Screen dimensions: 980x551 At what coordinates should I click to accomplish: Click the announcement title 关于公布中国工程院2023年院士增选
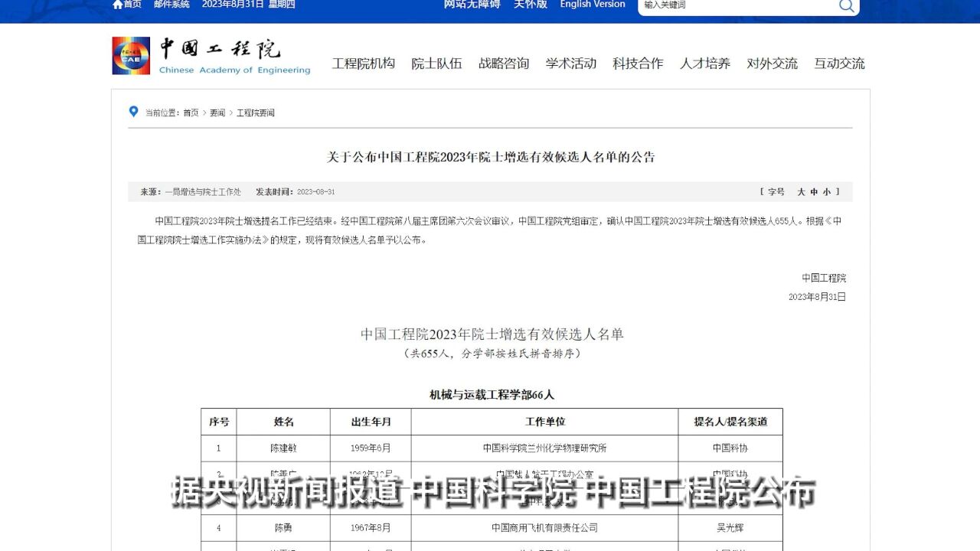click(x=491, y=157)
